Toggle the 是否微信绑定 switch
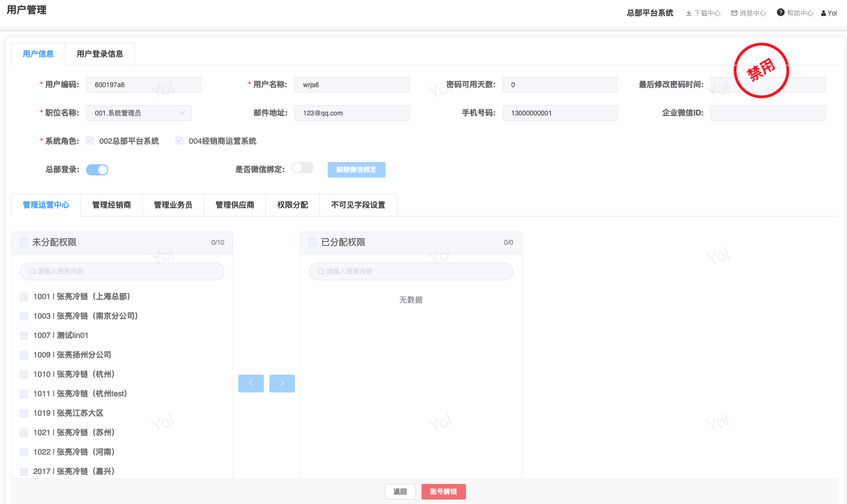 [x=303, y=168]
